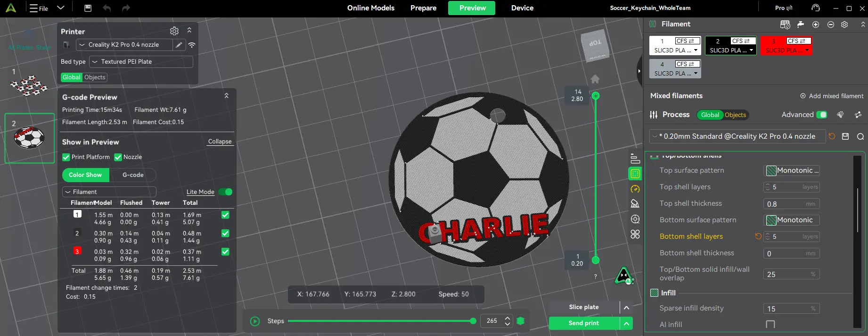This screenshot has height=336, width=868.
Task: Edit printer preset pencil icon
Action: point(179,45)
